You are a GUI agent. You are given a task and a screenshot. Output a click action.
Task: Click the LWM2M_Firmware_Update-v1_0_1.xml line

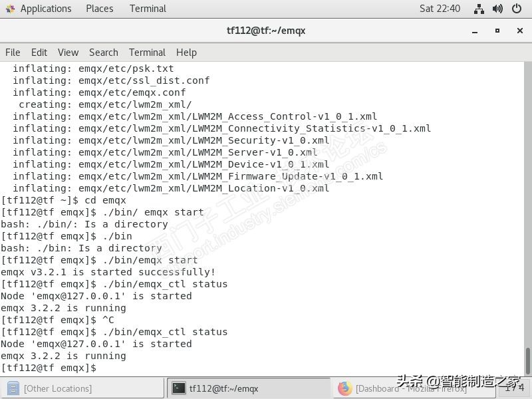pyautogui.click(x=198, y=176)
